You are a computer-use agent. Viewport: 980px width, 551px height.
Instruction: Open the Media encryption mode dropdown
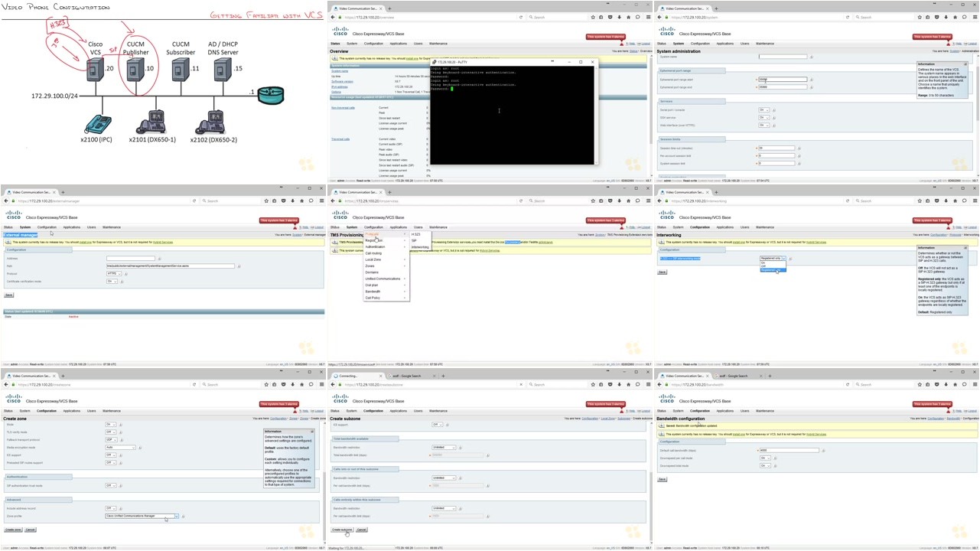click(120, 448)
